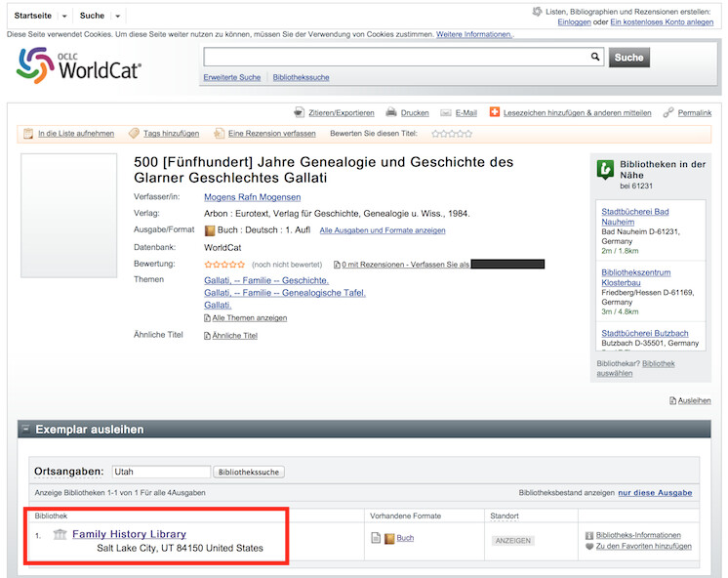This screenshot has height=578, width=728.
Task: Open the Suche menu item
Action: pos(92,16)
